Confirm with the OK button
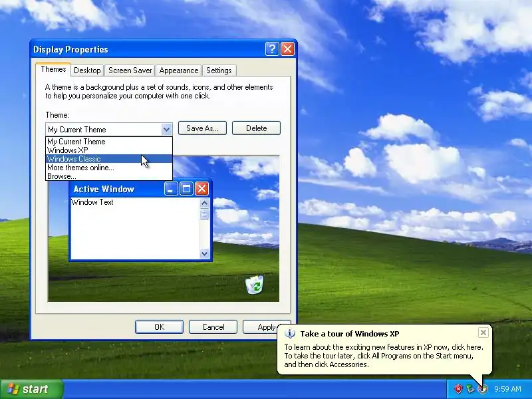This screenshot has height=399, width=532. tap(159, 327)
